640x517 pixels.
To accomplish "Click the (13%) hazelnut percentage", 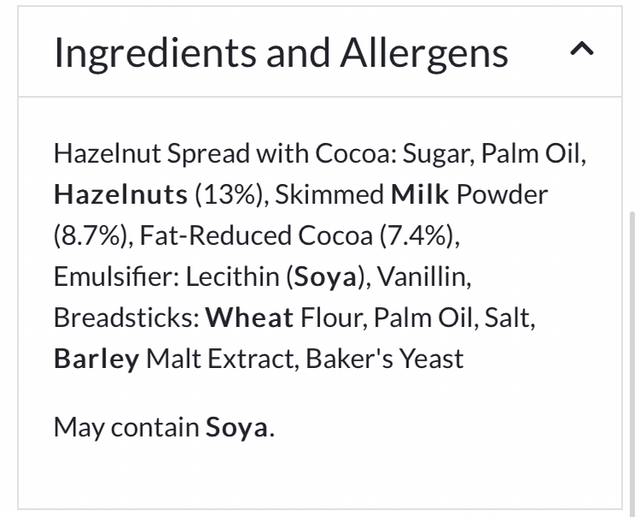I will click(x=229, y=194).
